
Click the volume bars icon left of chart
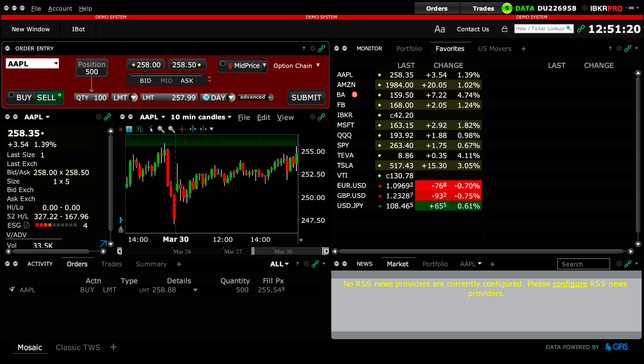click(x=121, y=229)
